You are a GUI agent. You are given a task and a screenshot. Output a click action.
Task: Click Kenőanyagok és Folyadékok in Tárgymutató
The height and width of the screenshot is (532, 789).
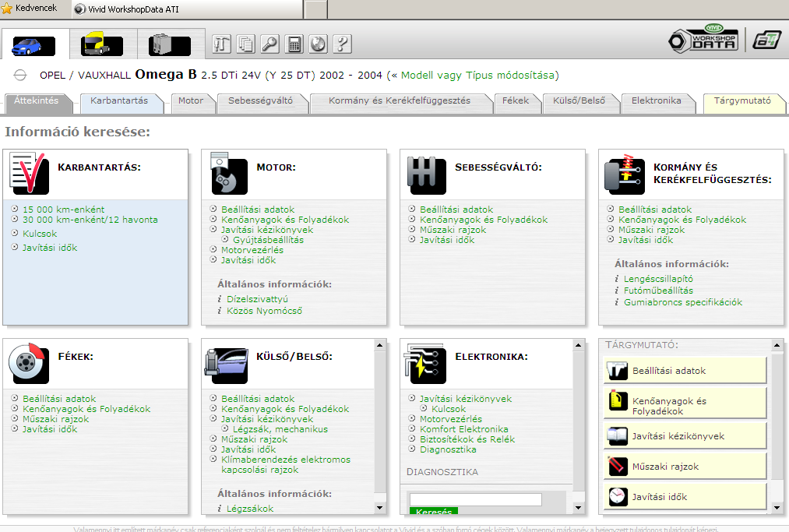tap(685, 406)
